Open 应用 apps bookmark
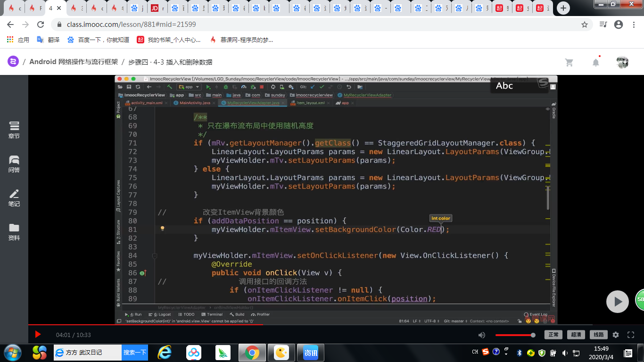Image resolution: width=644 pixels, height=362 pixels. [x=18, y=40]
